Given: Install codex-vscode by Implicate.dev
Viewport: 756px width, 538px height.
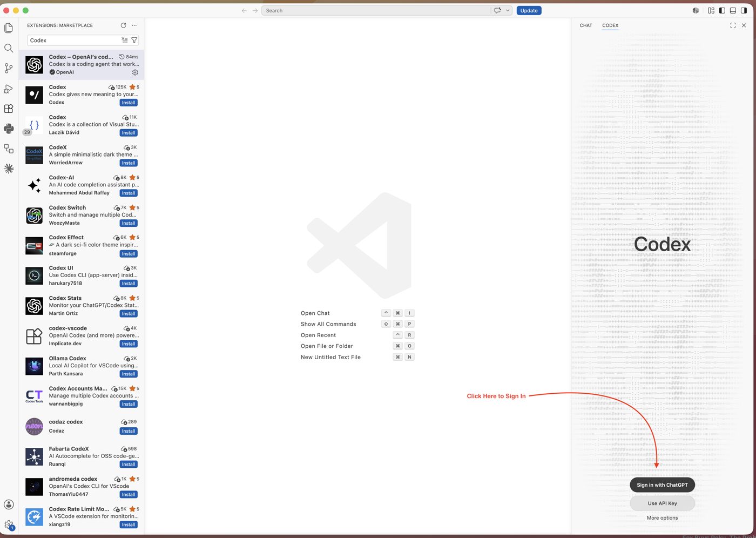Looking at the screenshot, I should 129,344.
